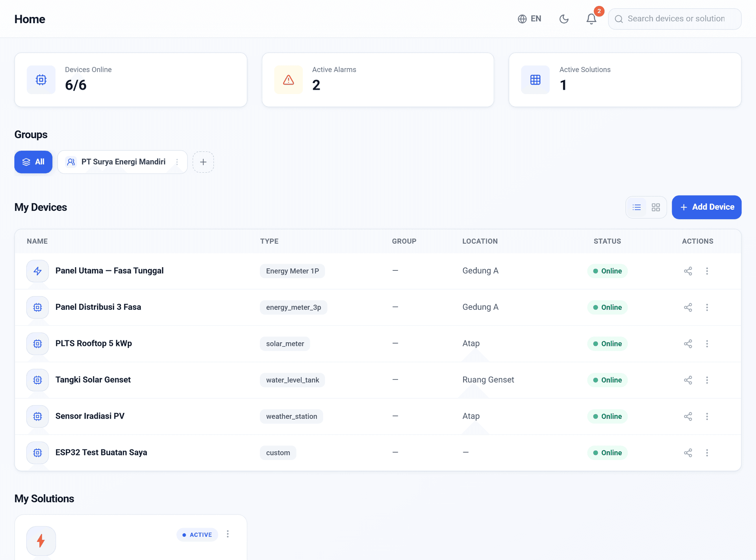Click the Sensor Iradiasi PV device icon
This screenshot has height=560, width=756.
click(37, 416)
